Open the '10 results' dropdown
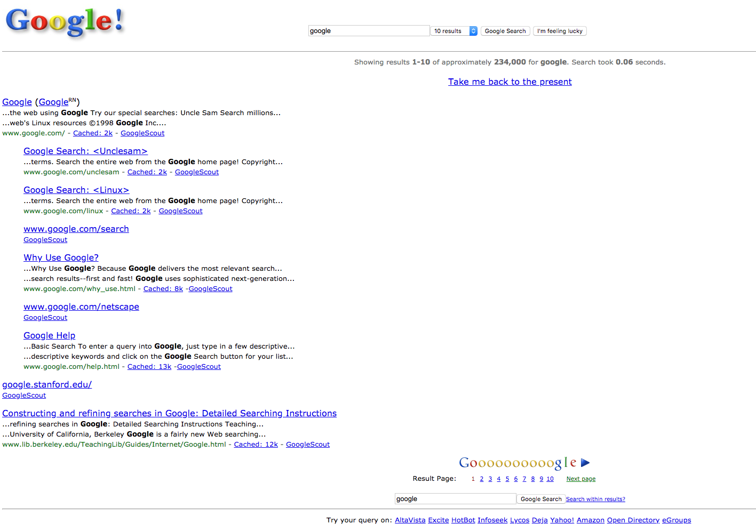The width and height of the screenshot is (756, 532). (454, 31)
